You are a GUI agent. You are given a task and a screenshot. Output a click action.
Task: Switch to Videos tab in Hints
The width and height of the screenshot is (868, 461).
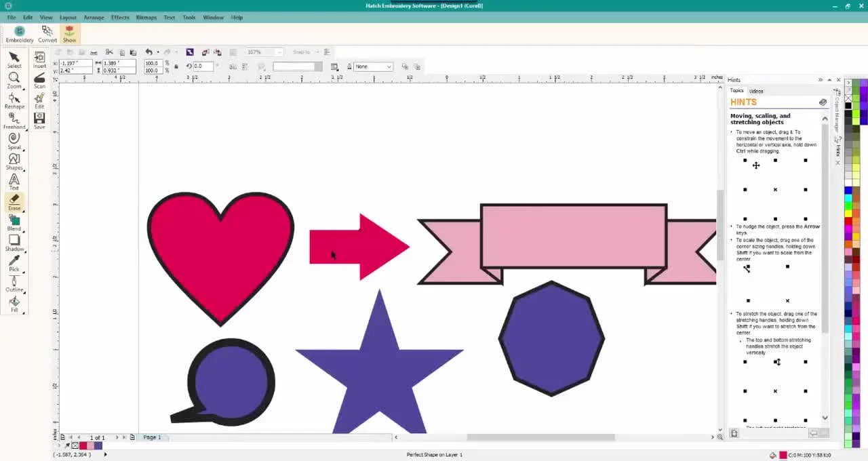click(756, 91)
